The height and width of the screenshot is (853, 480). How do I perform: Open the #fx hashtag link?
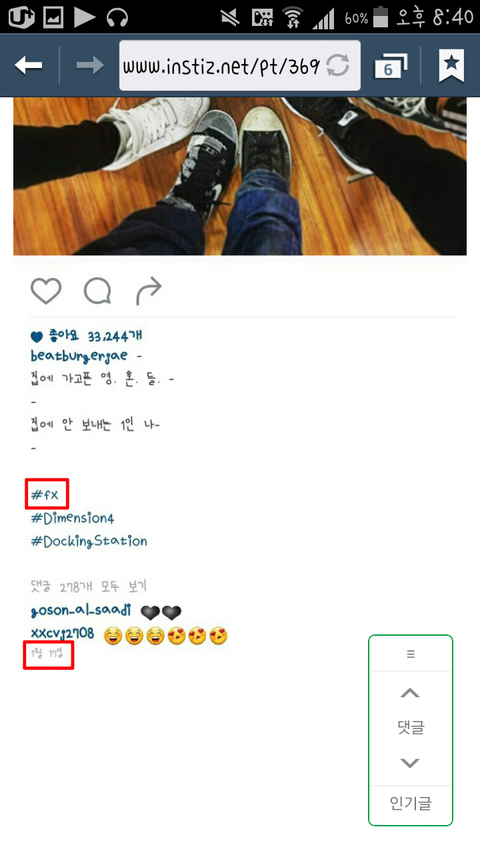pos(45,495)
